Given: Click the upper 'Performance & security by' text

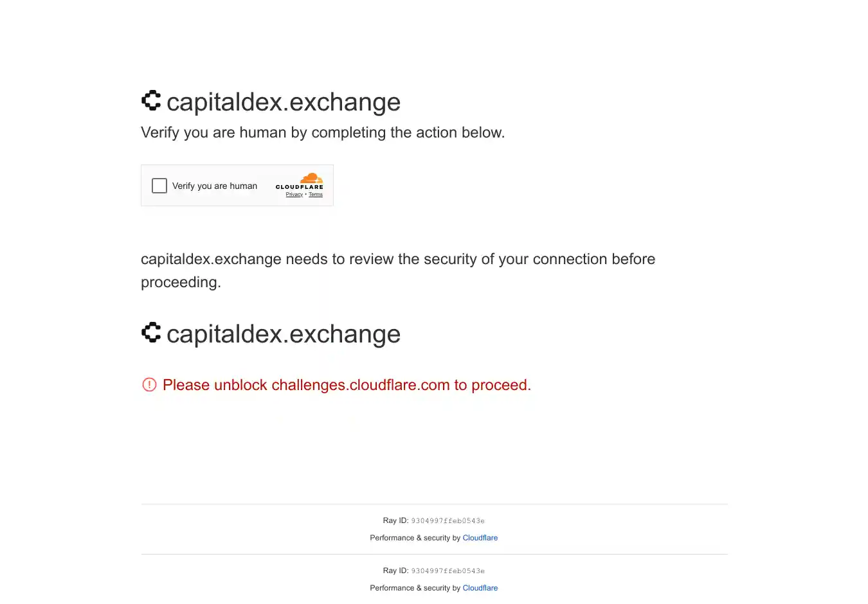Looking at the screenshot, I should 415,538.
